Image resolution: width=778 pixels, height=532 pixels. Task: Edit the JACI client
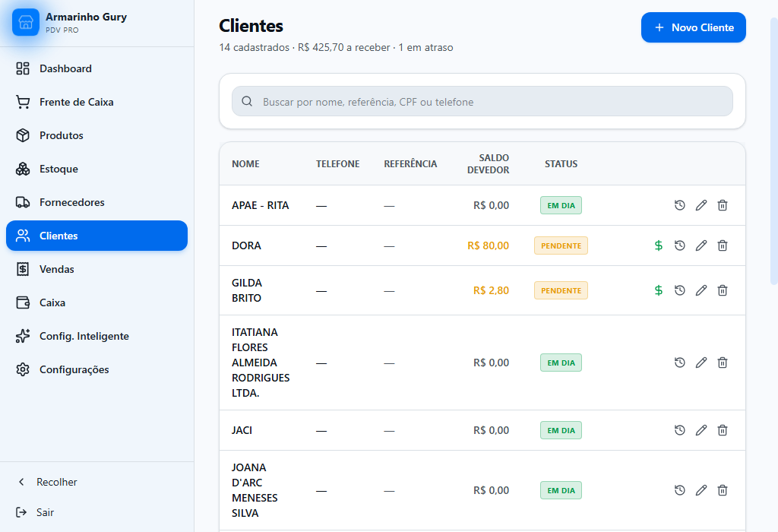tap(701, 429)
